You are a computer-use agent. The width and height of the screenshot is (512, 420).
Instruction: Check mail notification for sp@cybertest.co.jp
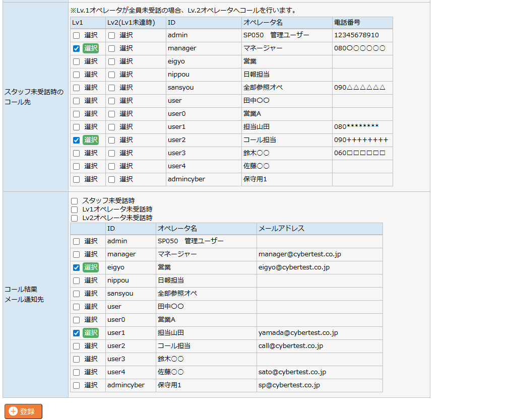click(77, 385)
